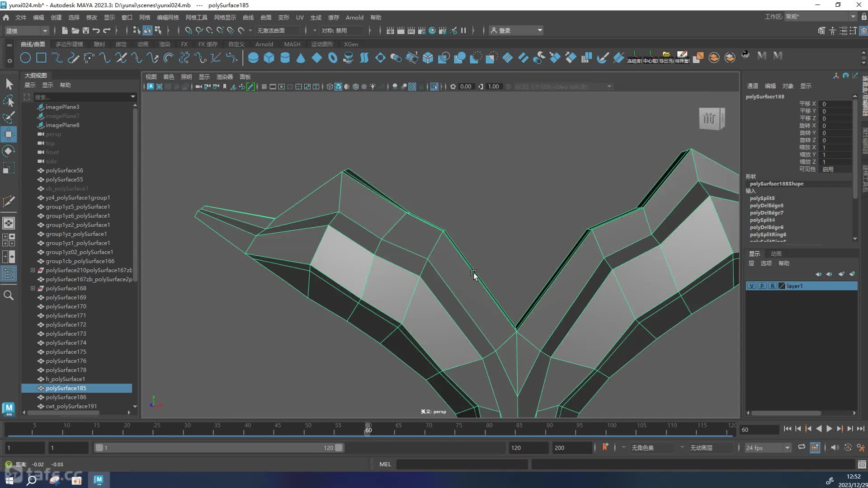Open the 网格工具 menu
868x488 pixels.
[x=196, y=17]
